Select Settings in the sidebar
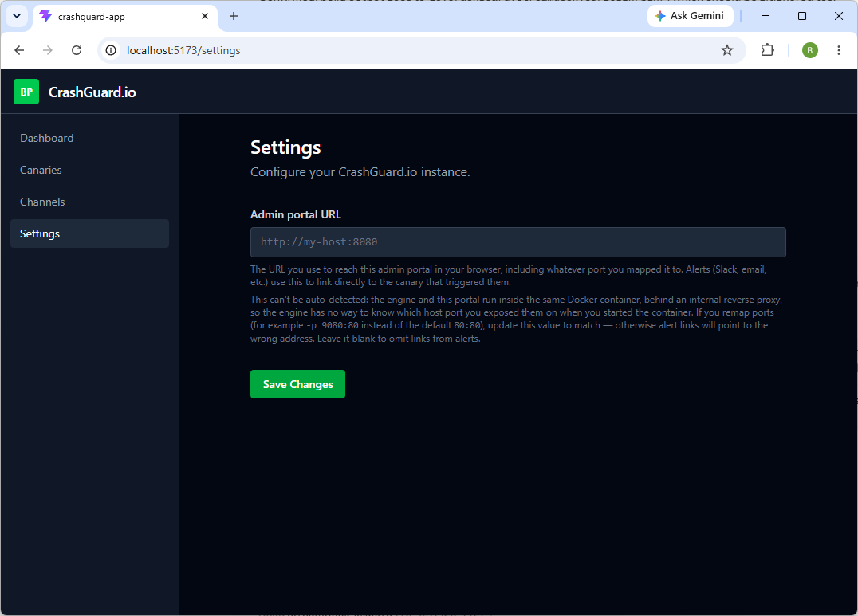Viewport: 858px width, 616px height. [x=90, y=233]
